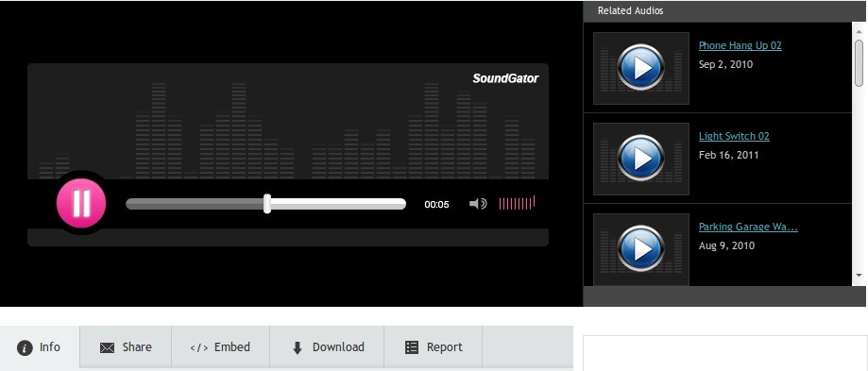This screenshot has width=868, height=371.
Task: Open the Share tab
Action: [126, 347]
